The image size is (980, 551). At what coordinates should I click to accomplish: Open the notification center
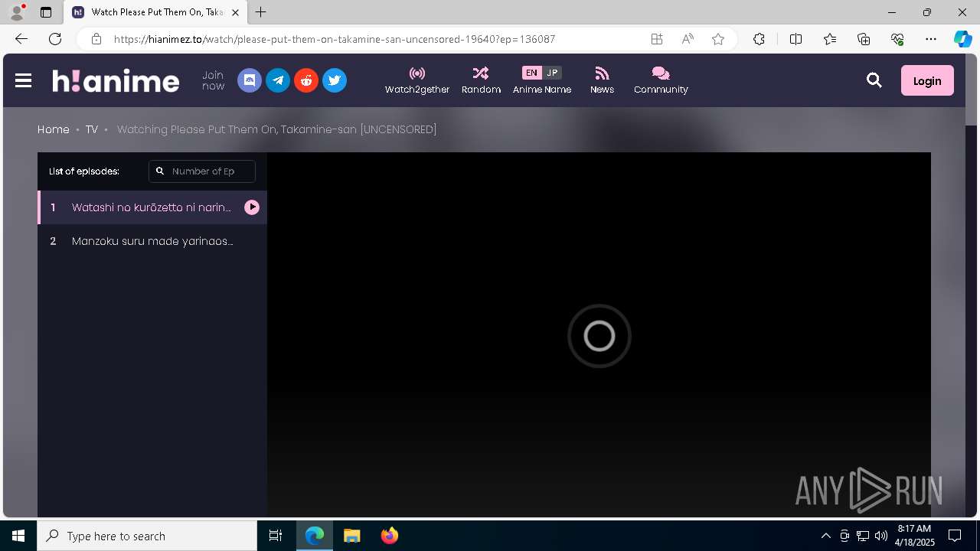(955, 536)
